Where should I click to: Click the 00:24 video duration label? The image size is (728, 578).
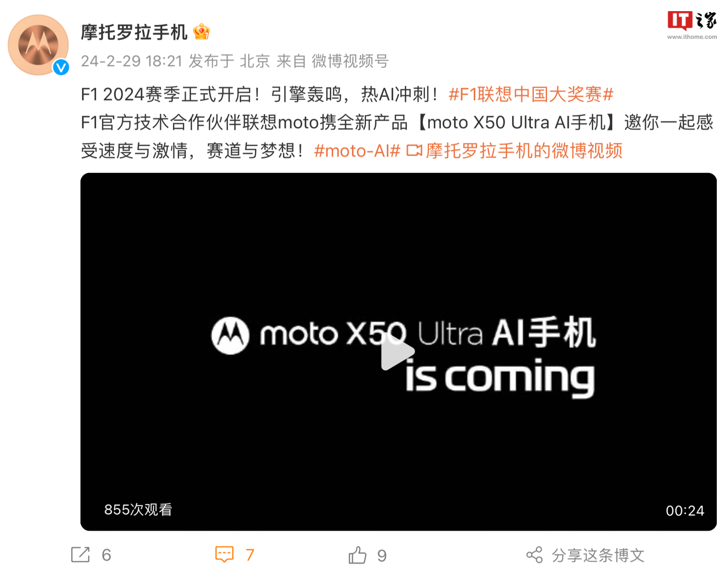coord(685,511)
